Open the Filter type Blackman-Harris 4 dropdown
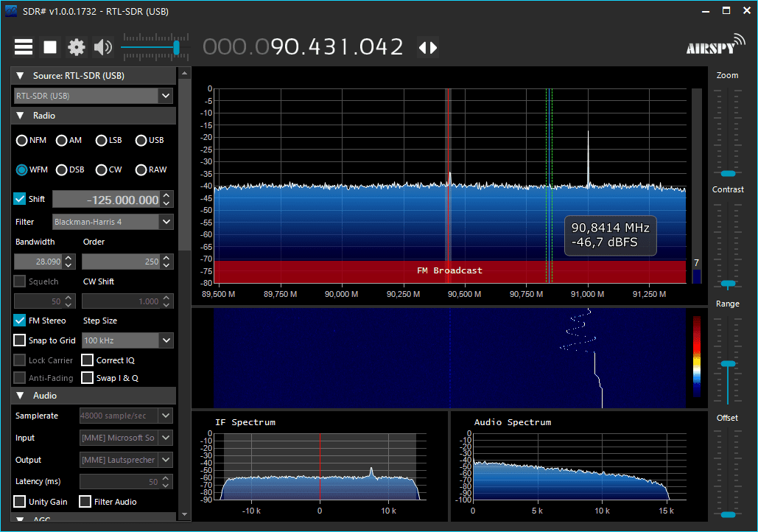758x532 pixels. [x=166, y=222]
